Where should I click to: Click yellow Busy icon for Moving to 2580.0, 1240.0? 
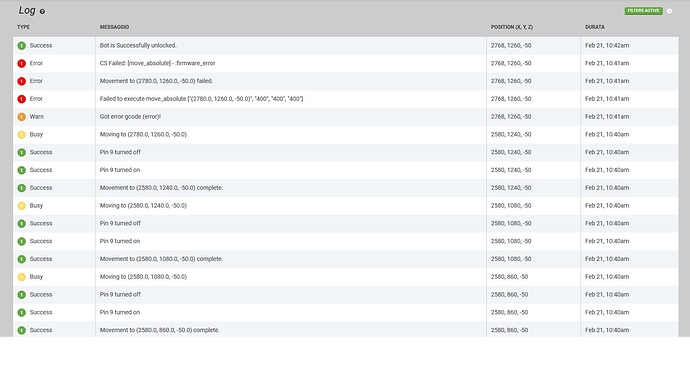pyautogui.click(x=22, y=206)
